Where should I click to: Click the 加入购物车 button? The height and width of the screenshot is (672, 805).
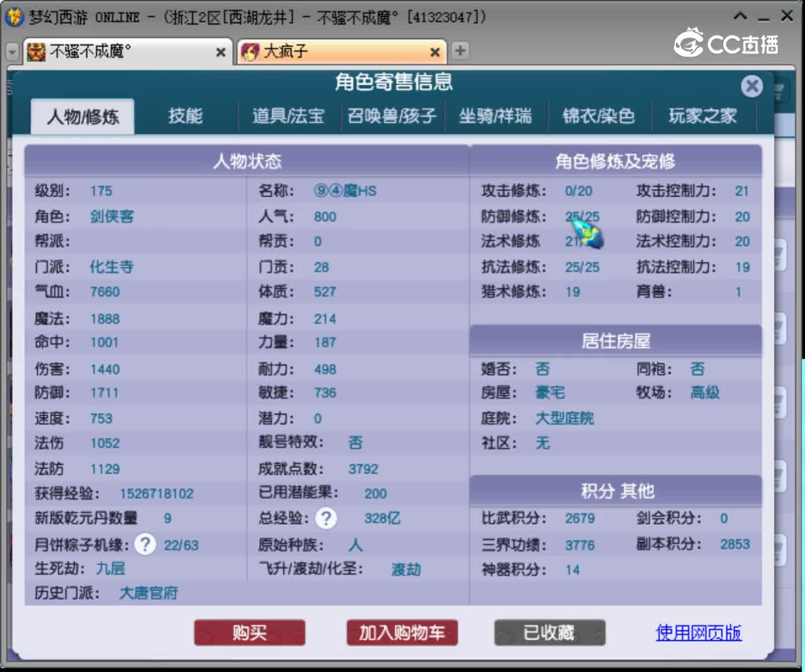point(402,633)
